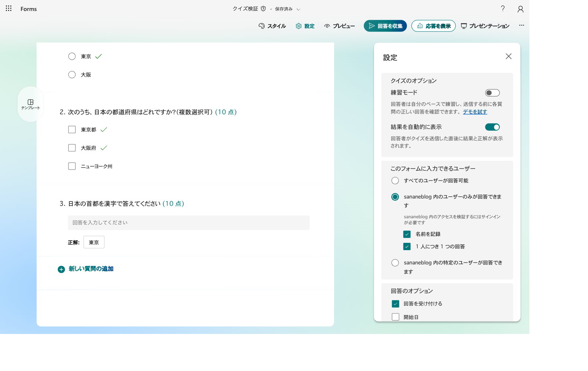Uncheck 回答を受け付ける checkbox

395,304
